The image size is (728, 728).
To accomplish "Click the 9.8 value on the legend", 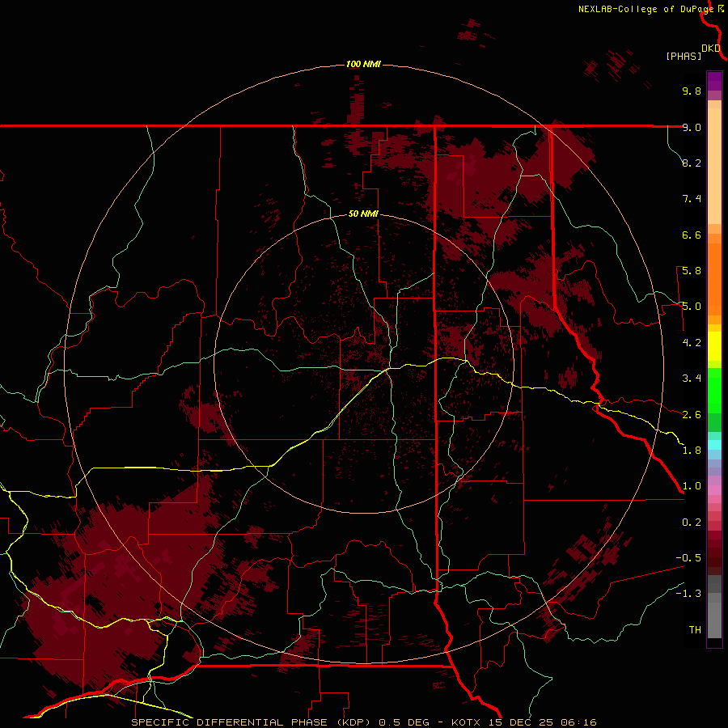I will (x=692, y=91).
